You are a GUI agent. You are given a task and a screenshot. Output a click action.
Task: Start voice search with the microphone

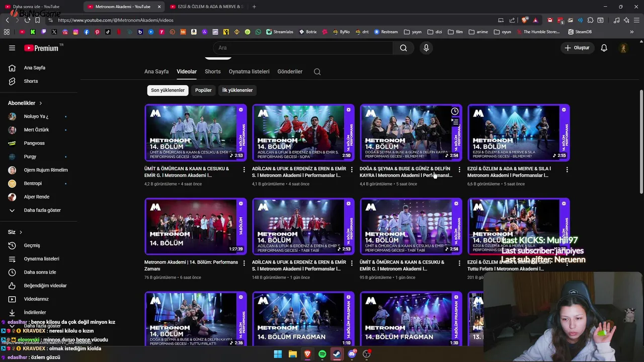coord(426,48)
